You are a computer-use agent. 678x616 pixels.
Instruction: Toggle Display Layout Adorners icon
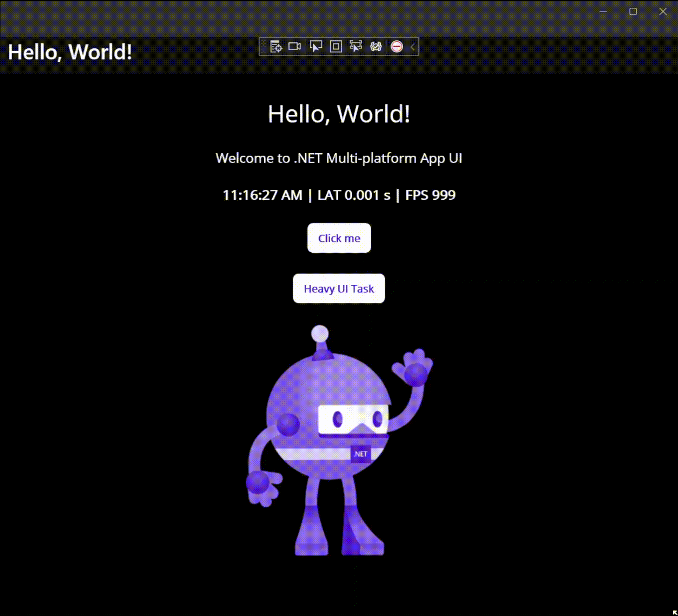(336, 46)
